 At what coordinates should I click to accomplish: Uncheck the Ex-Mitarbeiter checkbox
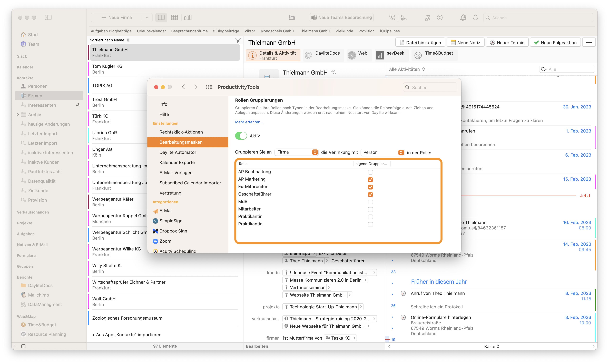(x=370, y=187)
